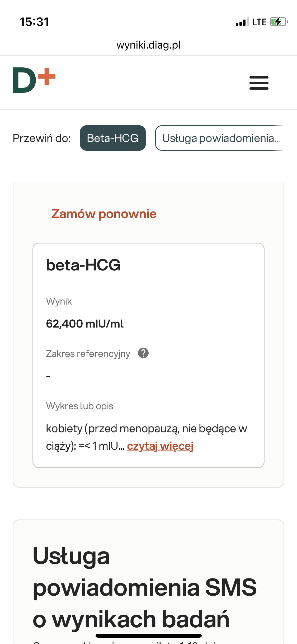
Task: Tap the Wykres lub opis label
Action: point(79,406)
